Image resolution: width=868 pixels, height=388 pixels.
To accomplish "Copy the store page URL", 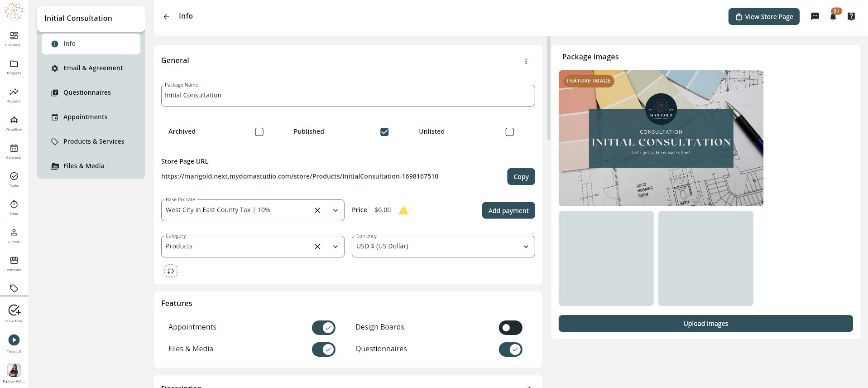I will coord(521,177).
